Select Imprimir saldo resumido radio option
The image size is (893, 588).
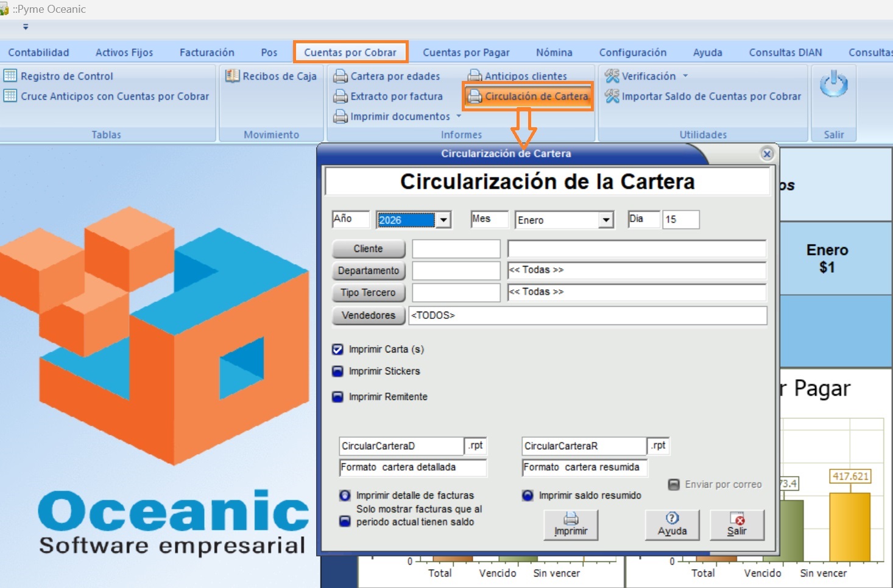pyautogui.click(x=528, y=495)
